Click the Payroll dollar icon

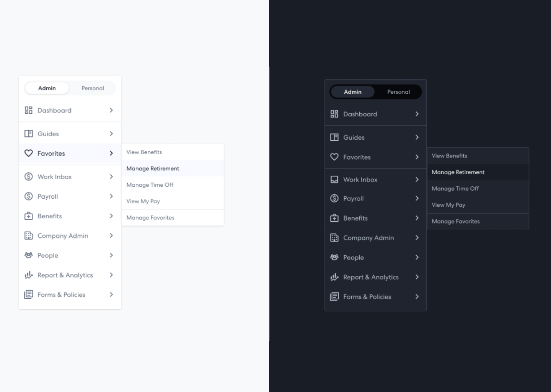click(28, 196)
